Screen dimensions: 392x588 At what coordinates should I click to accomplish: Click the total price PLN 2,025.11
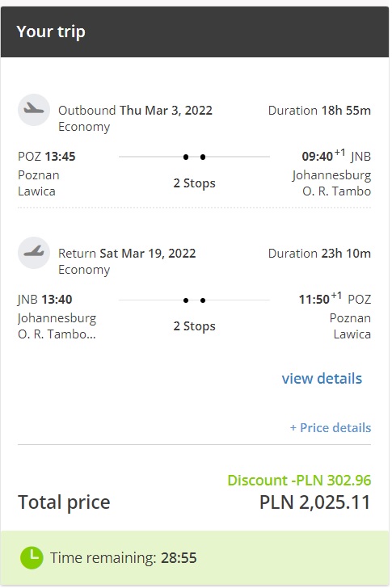coord(315,502)
